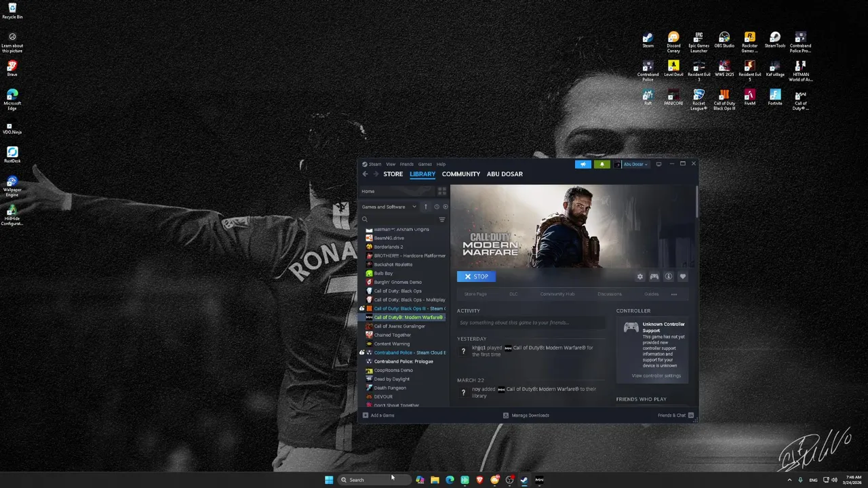Open Epic Games Launcher desktop shortcut

click(x=698, y=42)
